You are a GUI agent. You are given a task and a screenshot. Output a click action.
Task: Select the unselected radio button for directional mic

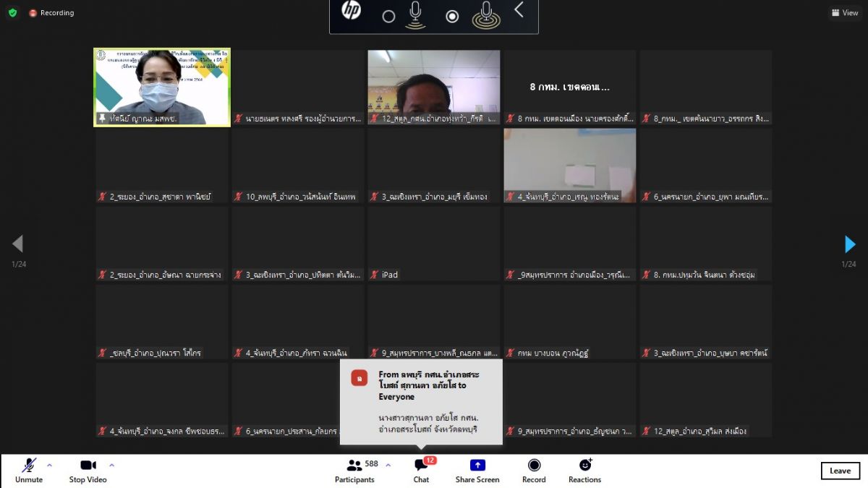click(x=388, y=17)
